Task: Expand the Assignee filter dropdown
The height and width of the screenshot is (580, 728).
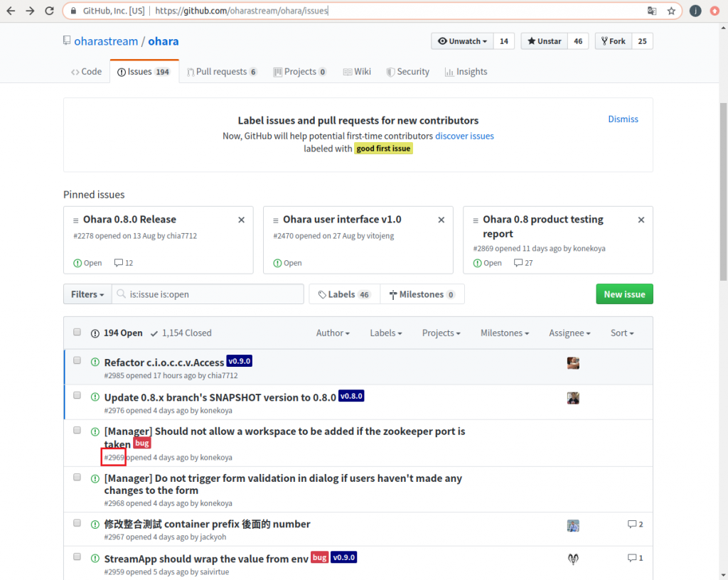Action: tap(569, 333)
